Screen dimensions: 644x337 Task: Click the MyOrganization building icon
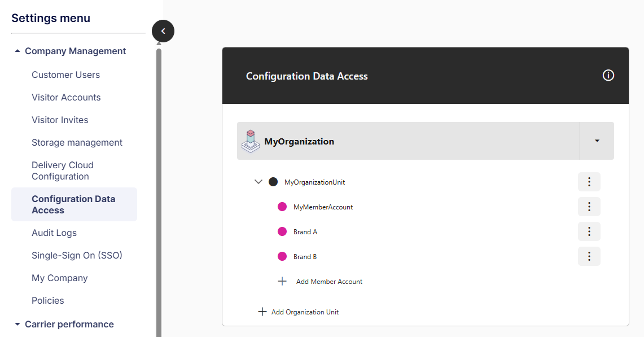click(x=251, y=141)
